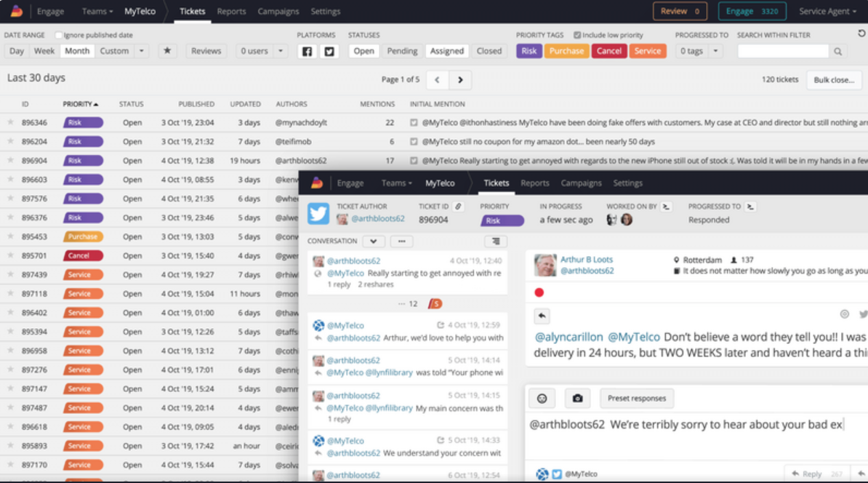Click the Bulk close button
The width and height of the screenshot is (868, 483).
click(834, 80)
